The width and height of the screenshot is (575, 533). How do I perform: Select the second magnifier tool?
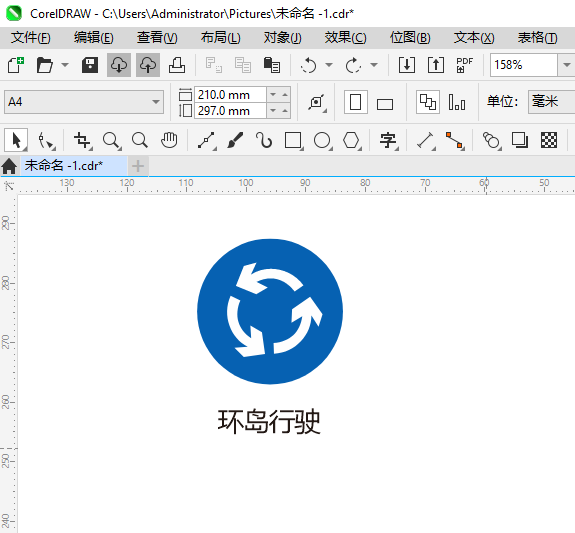coord(140,140)
